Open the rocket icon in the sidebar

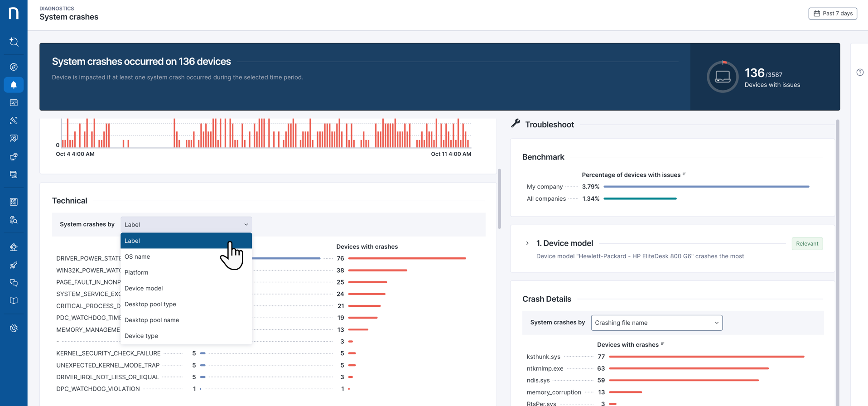(14, 265)
